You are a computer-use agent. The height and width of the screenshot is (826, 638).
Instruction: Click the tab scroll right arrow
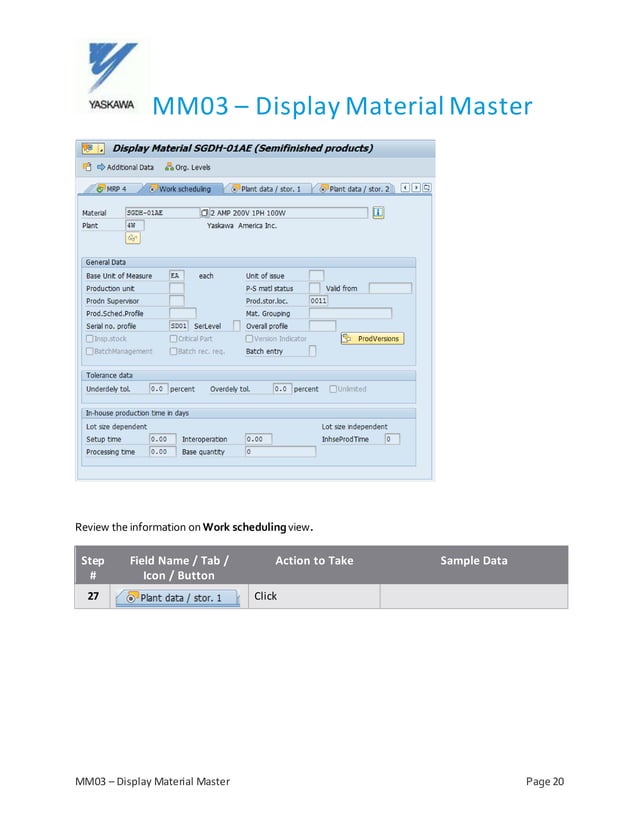pyautogui.click(x=416, y=188)
